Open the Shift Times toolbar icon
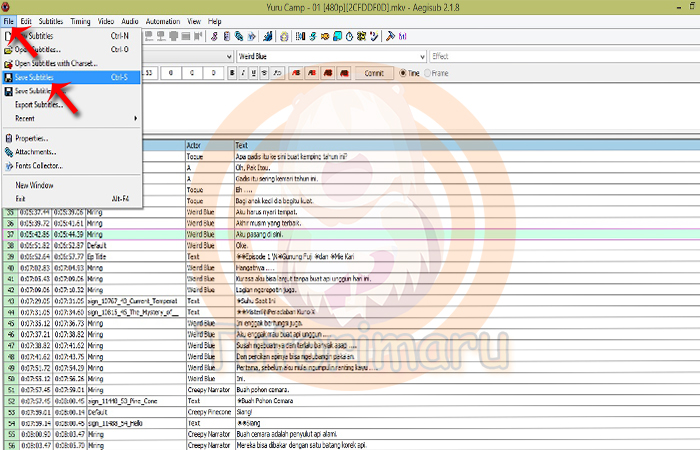The image size is (700, 450). point(300,36)
